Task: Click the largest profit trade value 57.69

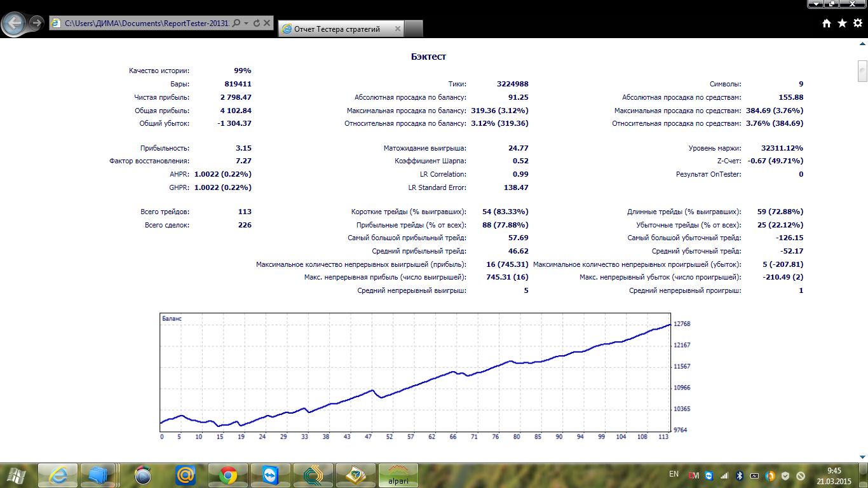Action: [x=518, y=238]
